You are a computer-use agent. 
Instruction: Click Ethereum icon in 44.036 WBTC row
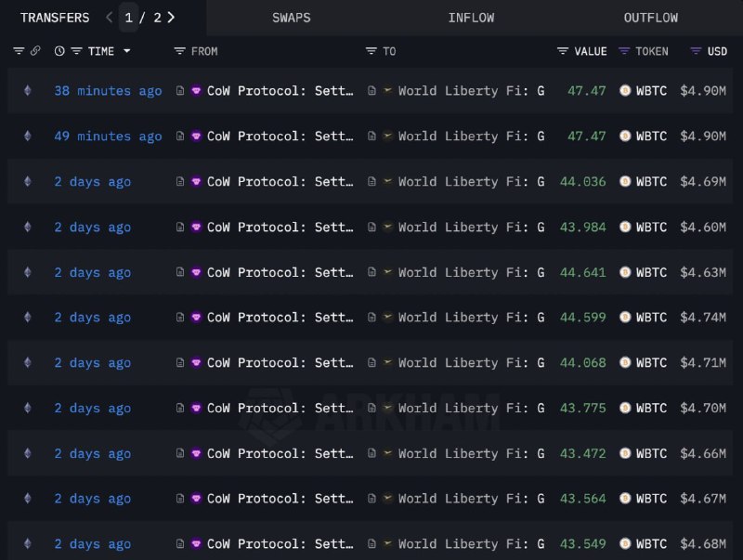click(x=28, y=181)
